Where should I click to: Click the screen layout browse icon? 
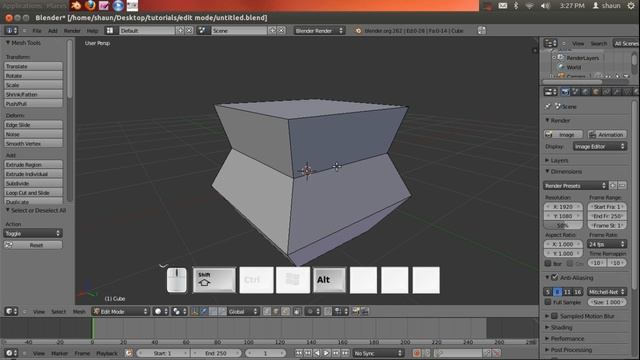click(110, 31)
